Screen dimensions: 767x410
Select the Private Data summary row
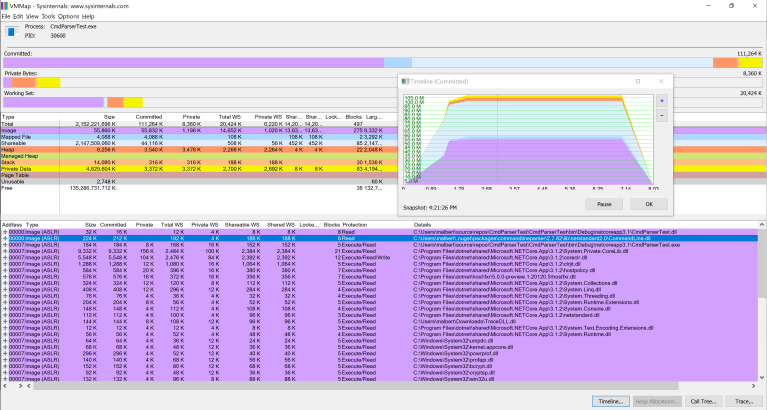[x=60, y=170]
